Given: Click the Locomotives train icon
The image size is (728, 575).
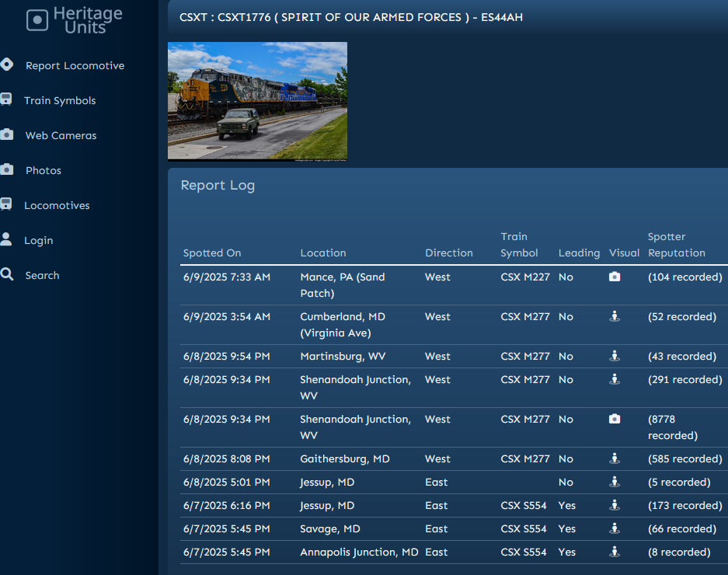Looking at the screenshot, I should click(6, 204).
